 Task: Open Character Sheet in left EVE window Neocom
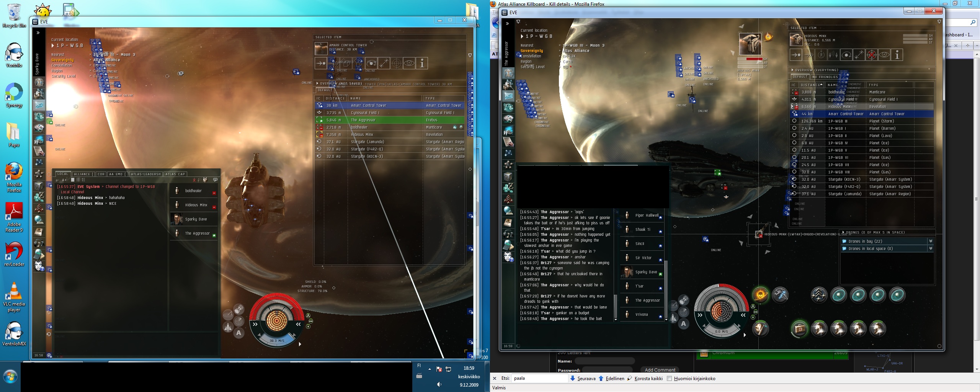click(x=39, y=82)
